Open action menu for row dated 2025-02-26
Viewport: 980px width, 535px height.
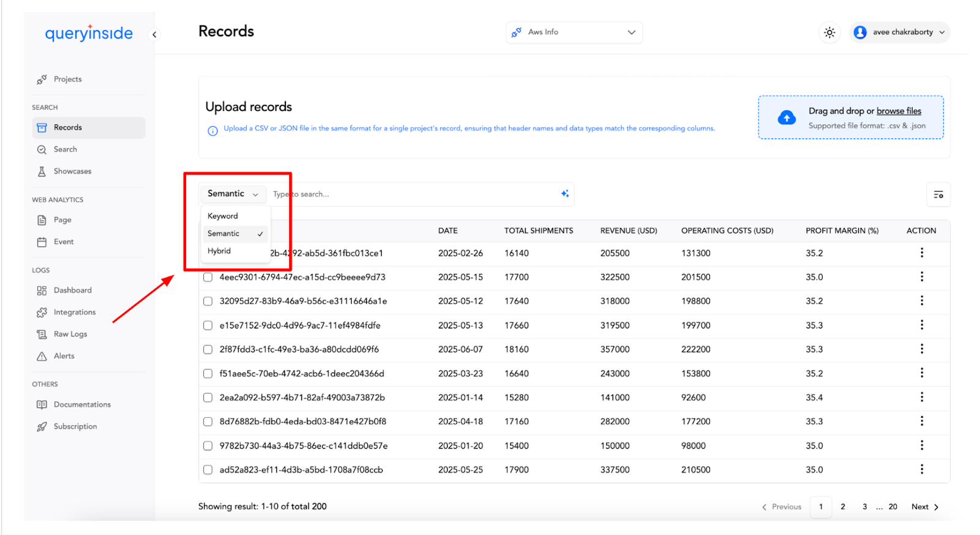coord(921,253)
